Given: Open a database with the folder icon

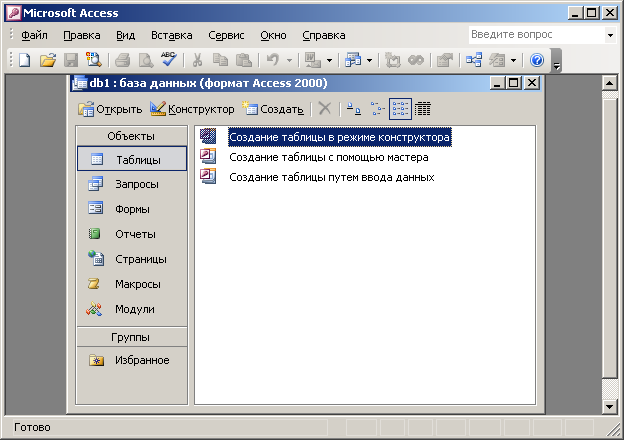Looking at the screenshot, I should tap(48, 60).
